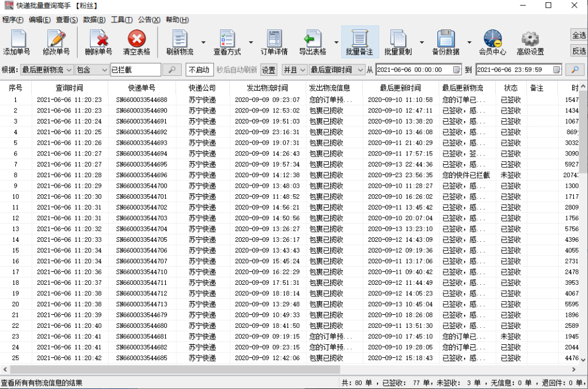Click the search magnifier next to 已拦截 field
588x389 pixels.
pyautogui.click(x=172, y=70)
